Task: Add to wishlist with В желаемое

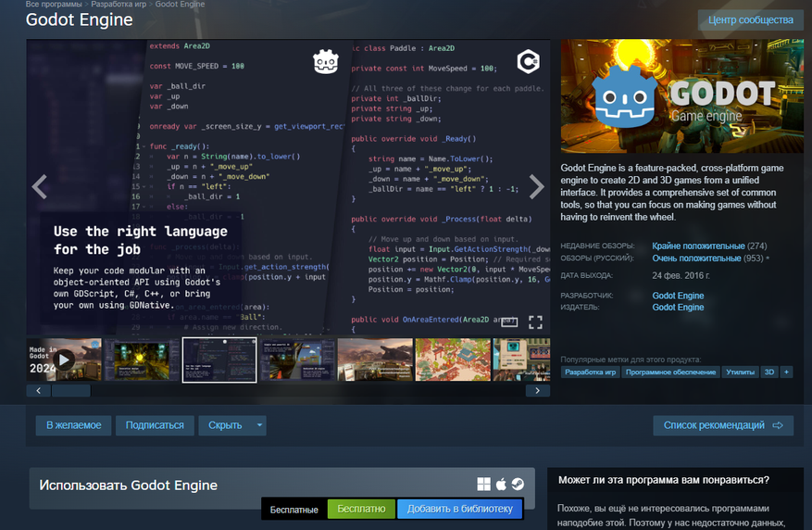Action: click(73, 425)
